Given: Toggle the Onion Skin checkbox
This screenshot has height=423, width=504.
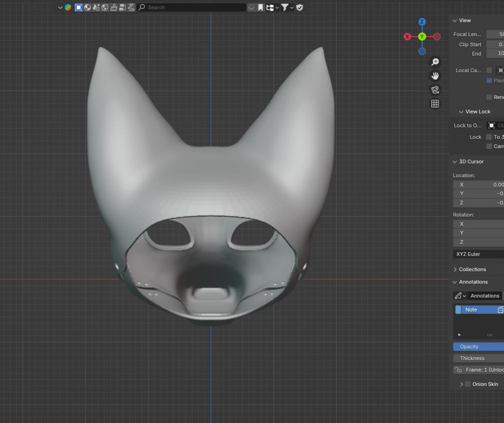Looking at the screenshot, I should [468, 384].
